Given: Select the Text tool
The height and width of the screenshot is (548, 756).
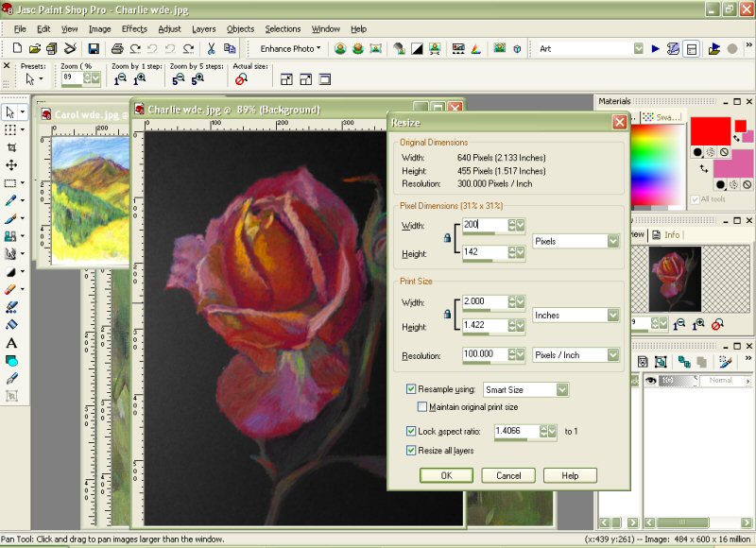Looking at the screenshot, I should [11, 343].
